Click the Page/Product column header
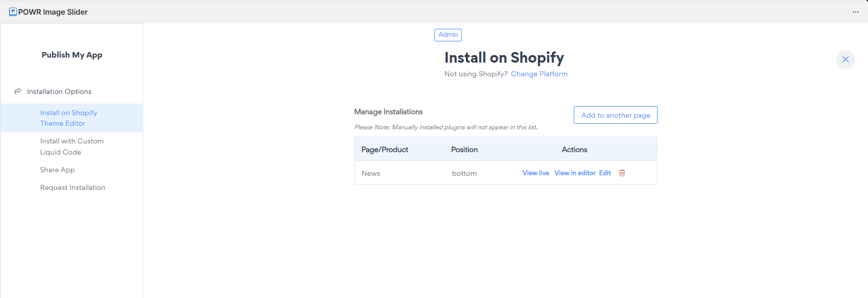 tap(385, 150)
